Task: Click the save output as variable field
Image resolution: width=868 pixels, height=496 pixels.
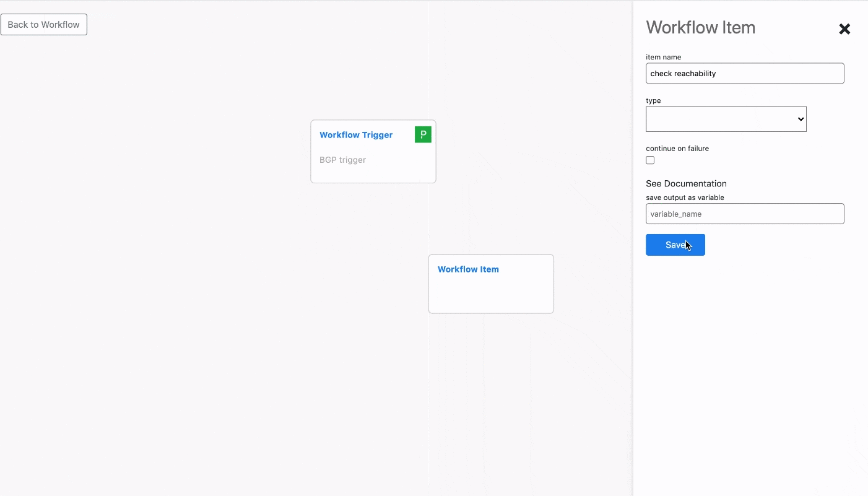Action: pos(745,214)
